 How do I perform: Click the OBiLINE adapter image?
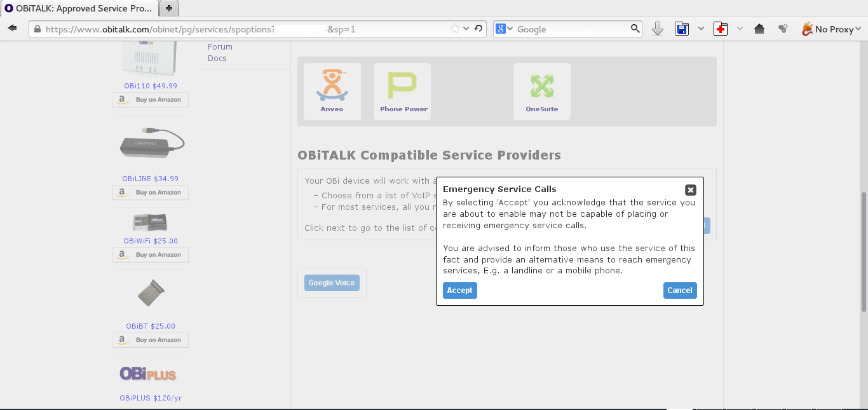point(153,142)
